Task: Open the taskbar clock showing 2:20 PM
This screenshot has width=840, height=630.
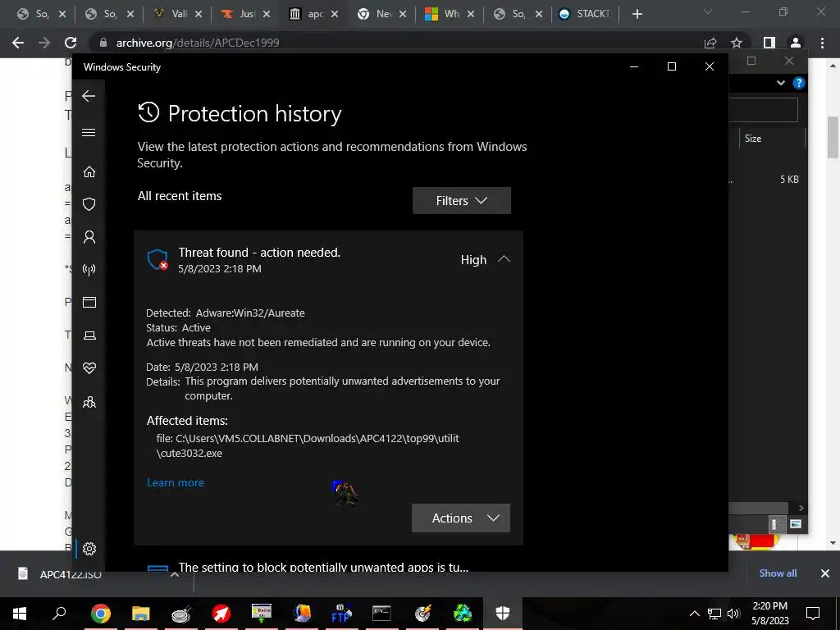Action: point(769,614)
